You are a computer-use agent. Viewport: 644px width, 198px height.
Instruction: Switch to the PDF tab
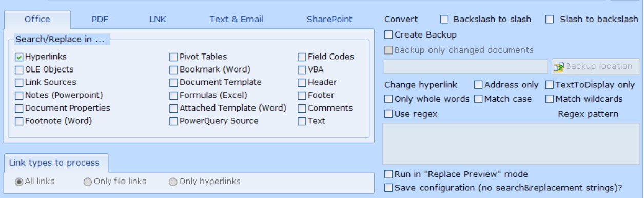click(x=100, y=20)
